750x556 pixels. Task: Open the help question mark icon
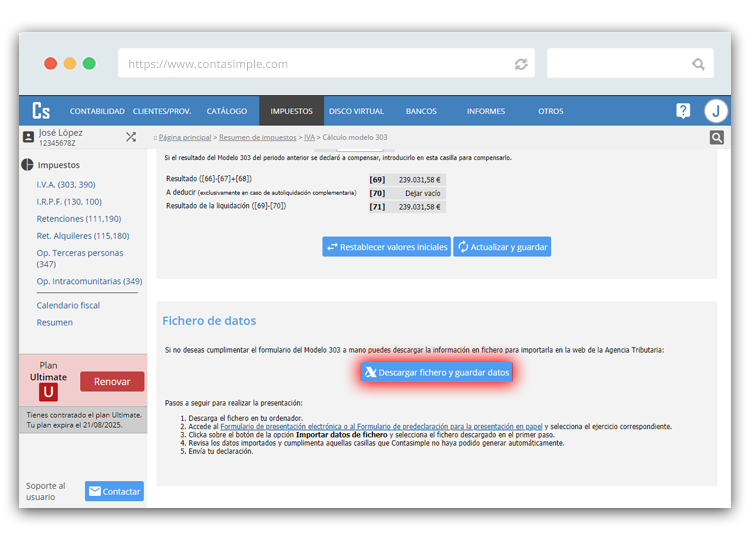[683, 111]
